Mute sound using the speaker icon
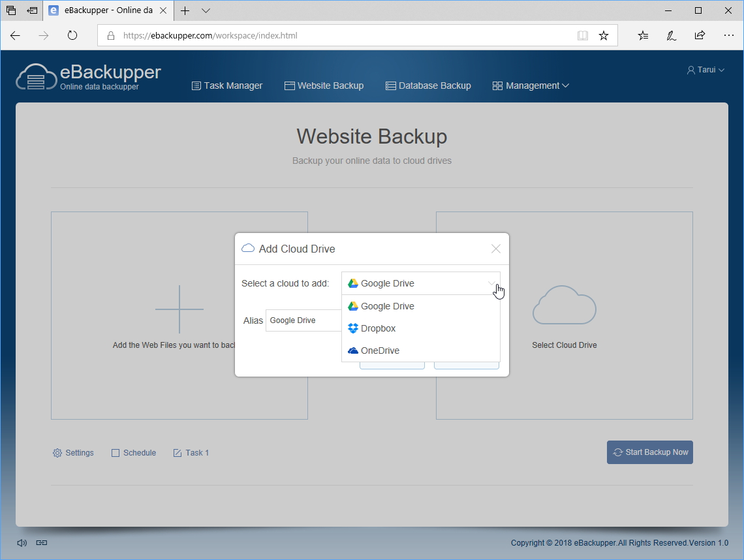The image size is (744, 560). (x=22, y=542)
